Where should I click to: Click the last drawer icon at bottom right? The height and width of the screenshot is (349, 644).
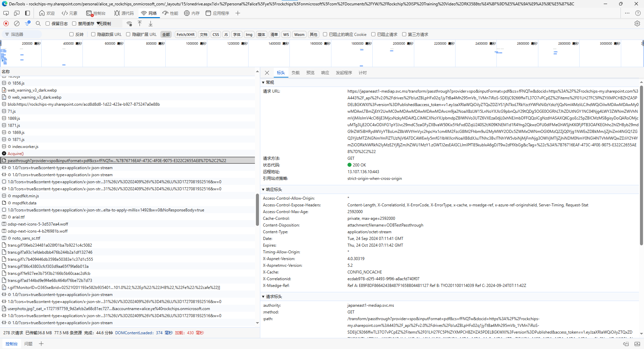click(x=637, y=344)
